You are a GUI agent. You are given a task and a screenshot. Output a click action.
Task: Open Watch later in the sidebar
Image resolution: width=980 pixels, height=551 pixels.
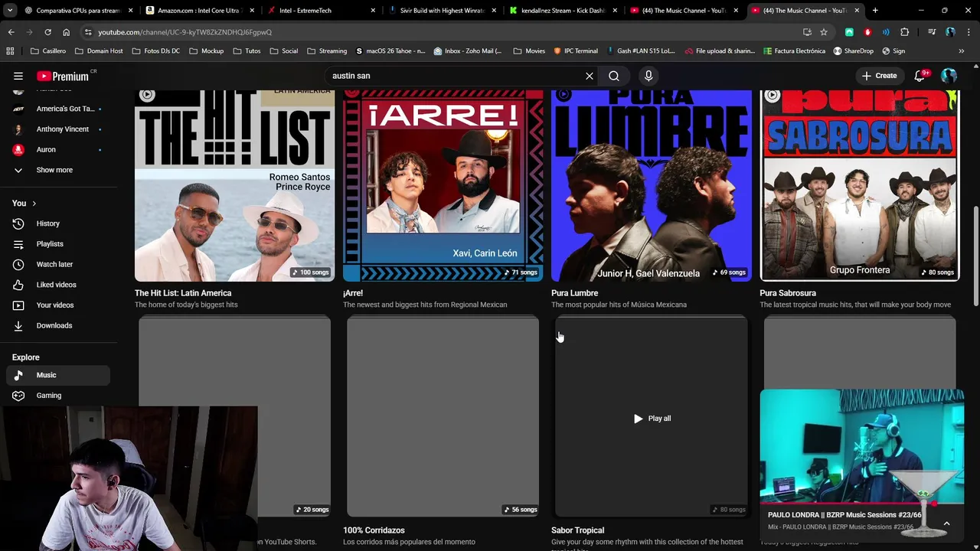(x=58, y=264)
